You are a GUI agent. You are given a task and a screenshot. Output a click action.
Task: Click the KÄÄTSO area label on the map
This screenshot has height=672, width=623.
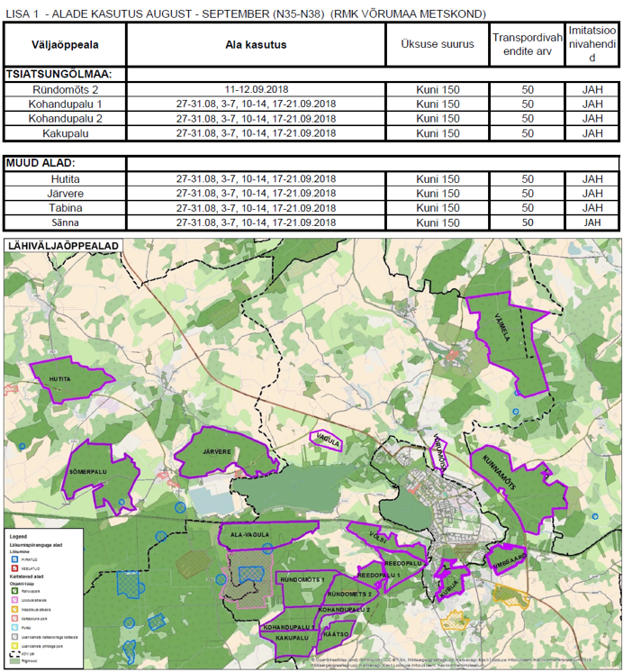336,634
